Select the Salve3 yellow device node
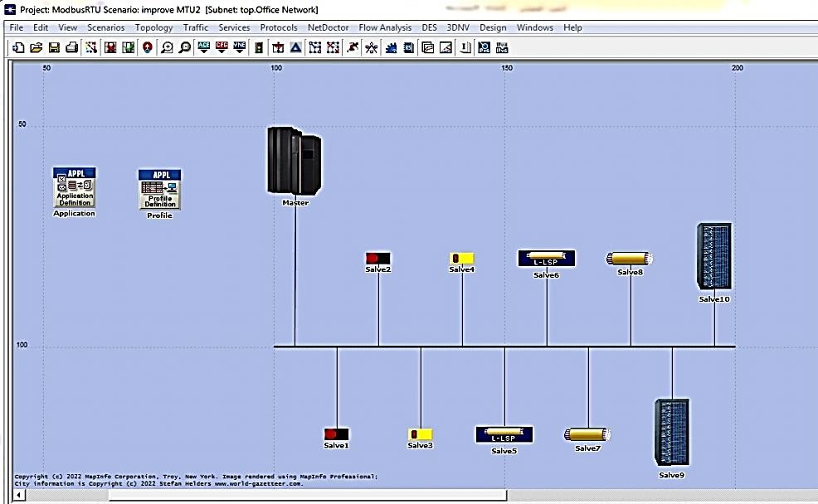This screenshot has height=504, width=818. [x=421, y=434]
